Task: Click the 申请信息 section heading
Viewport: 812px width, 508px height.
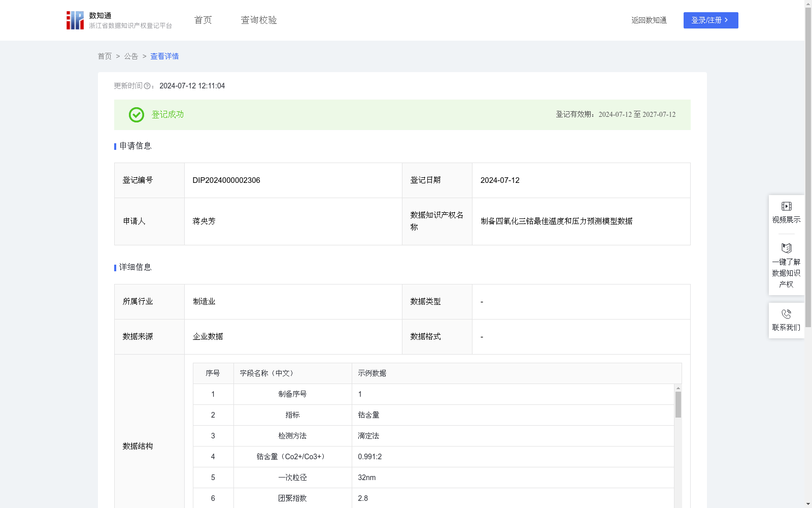Action: pyautogui.click(x=136, y=146)
